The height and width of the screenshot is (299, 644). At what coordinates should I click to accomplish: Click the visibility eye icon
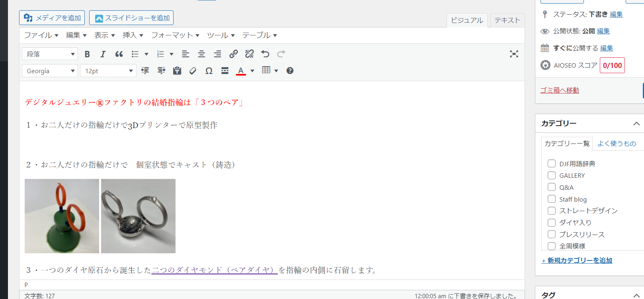pos(545,31)
